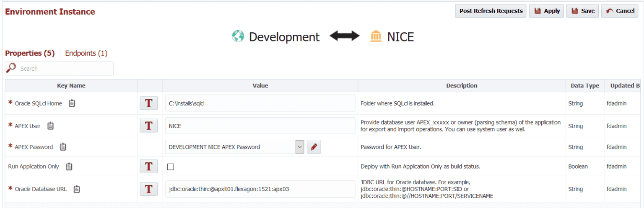Image resolution: width=644 pixels, height=208 pixels.
Task: Click pencil edit icon for APEX Password
Action: pos(314,147)
